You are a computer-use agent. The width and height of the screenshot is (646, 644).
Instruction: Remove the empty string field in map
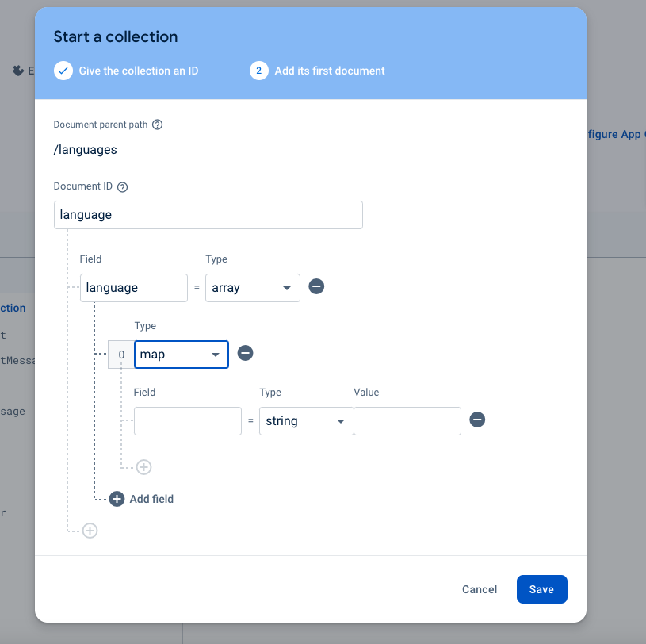pyautogui.click(x=477, y=420)
